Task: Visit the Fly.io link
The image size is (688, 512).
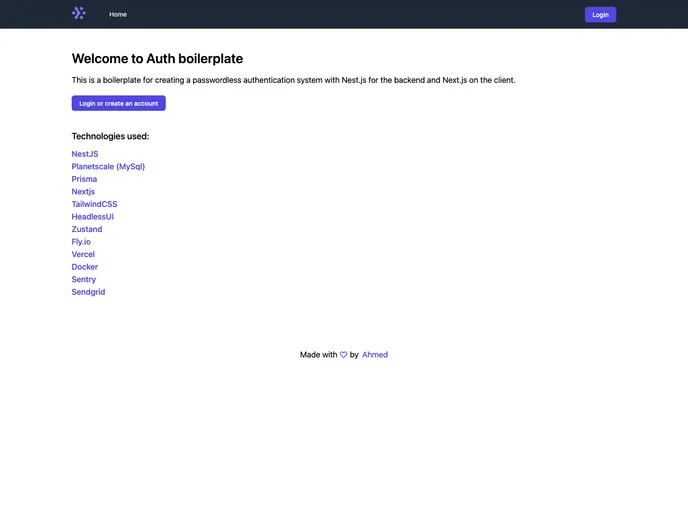Action: [x=81, y=242]
